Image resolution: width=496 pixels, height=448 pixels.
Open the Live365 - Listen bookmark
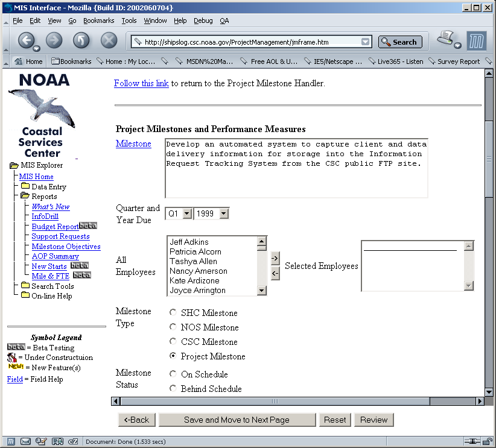[x=396, y=62]
